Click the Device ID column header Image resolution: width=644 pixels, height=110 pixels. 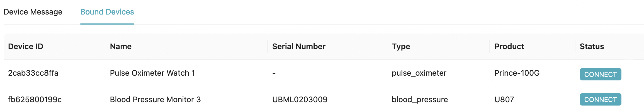[26, 46]
